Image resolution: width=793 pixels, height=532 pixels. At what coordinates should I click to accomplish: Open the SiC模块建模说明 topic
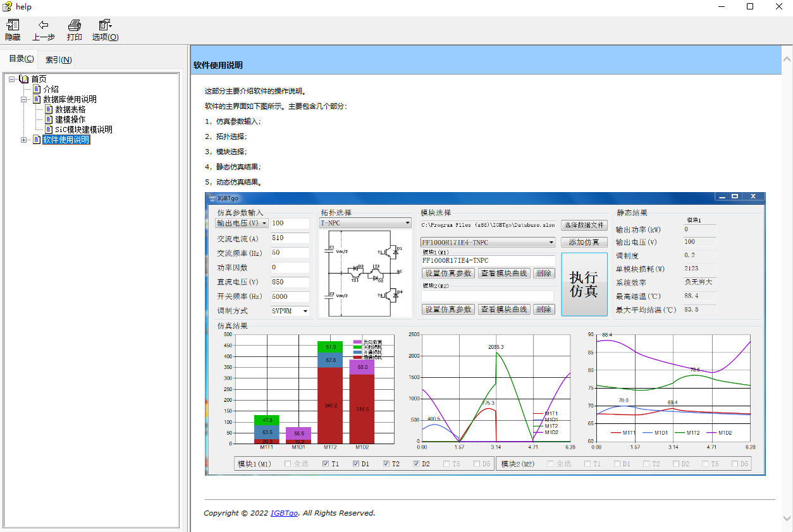(83, 130)
